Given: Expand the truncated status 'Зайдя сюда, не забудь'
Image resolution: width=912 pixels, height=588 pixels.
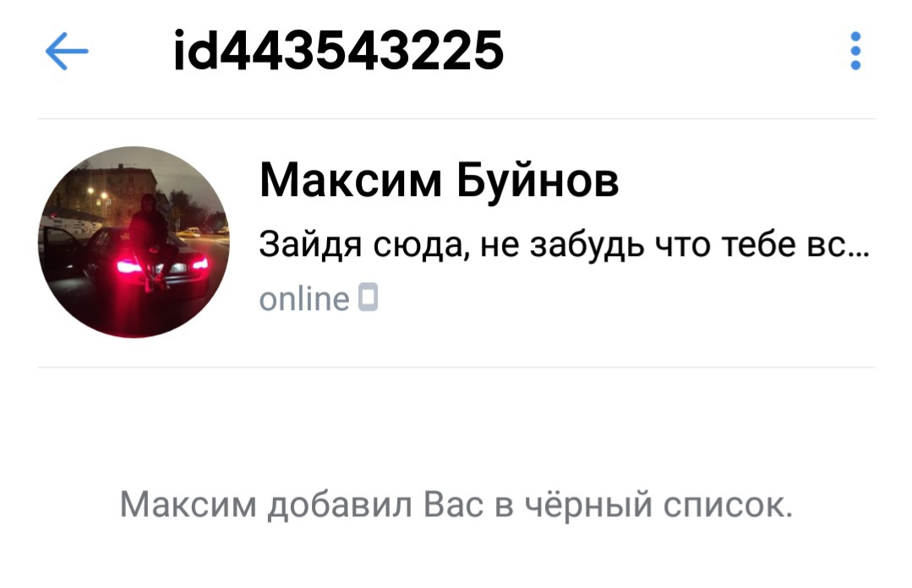Looking at the screenshot, I should click(564, 243).
